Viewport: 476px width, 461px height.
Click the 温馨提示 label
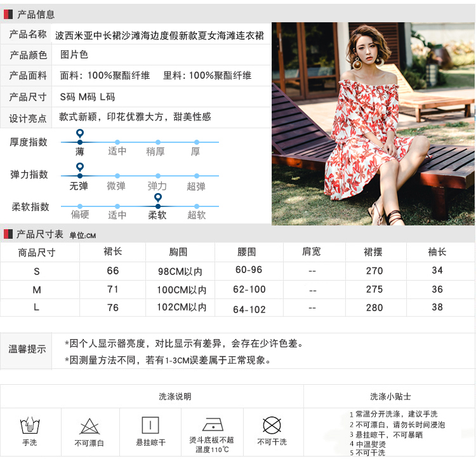click(x=27, y=349)
